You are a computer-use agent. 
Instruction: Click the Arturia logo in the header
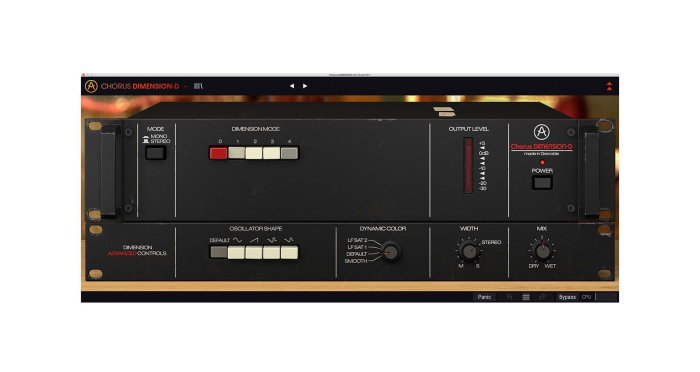91,86
